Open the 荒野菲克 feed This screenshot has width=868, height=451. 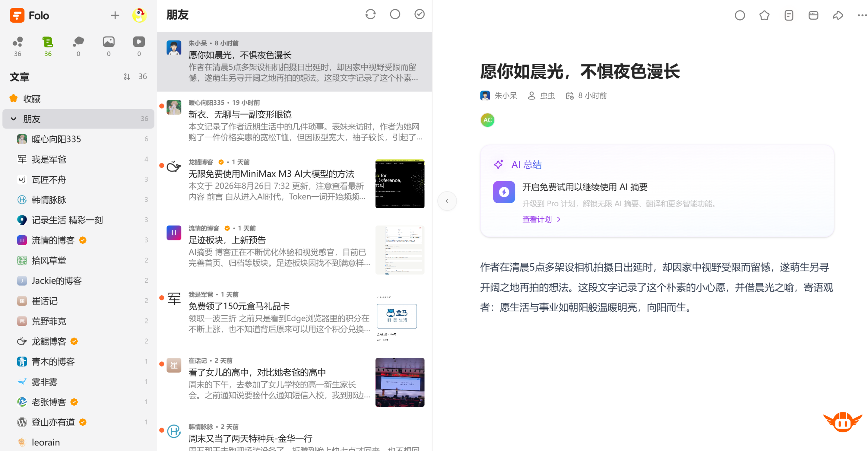pos(78,321)
